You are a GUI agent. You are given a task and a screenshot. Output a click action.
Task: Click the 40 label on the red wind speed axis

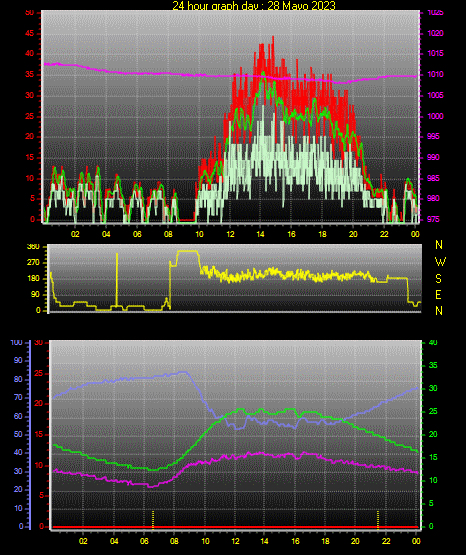tap(30, 54)
